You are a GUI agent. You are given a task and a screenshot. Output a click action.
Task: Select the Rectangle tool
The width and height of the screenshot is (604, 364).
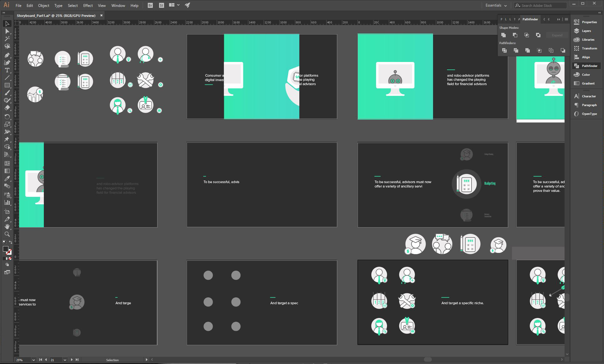[7, 85]
